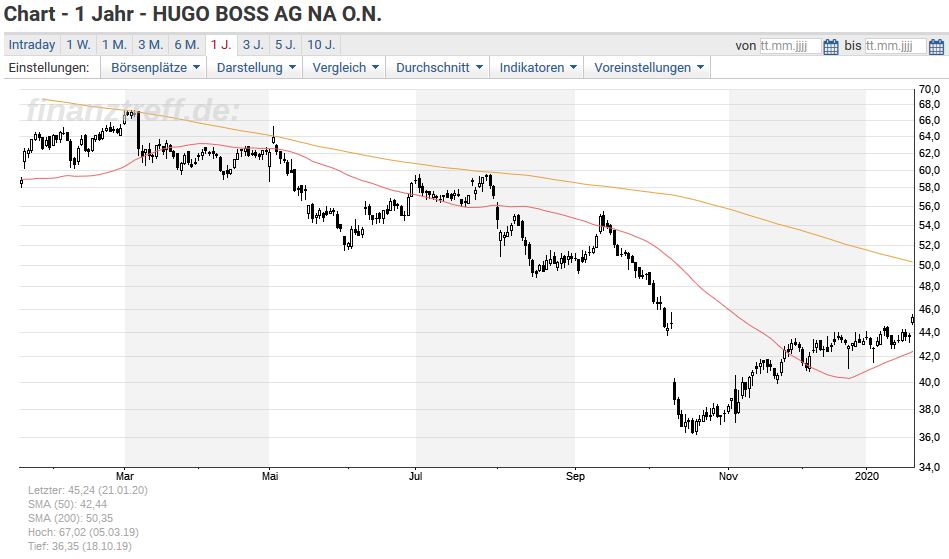Click the 70,0 price axis label
Screen dimensions: 949x559
[929, 89]
